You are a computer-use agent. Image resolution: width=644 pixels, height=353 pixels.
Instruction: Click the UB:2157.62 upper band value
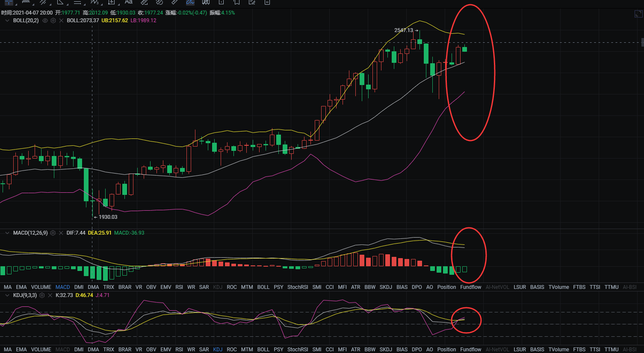click(x=115, y=21)
